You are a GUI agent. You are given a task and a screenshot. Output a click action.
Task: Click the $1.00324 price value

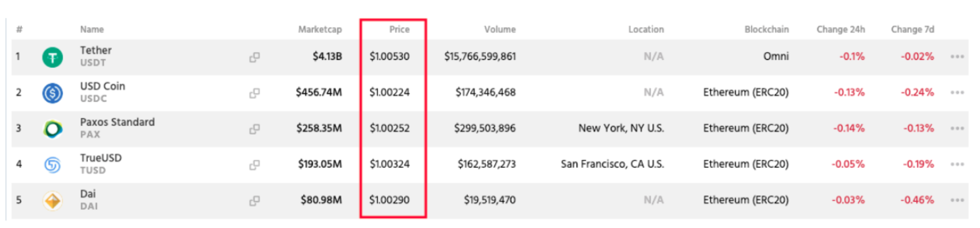coord(389,164)
